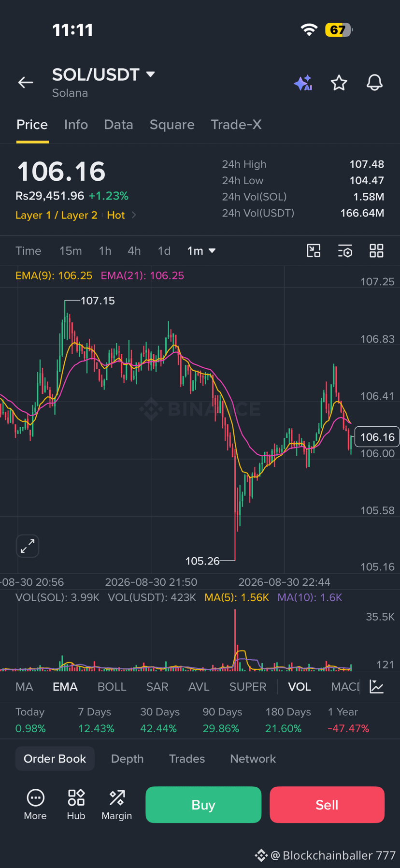Tap the MA(10): 1.6K volume legend
Screen dimensions: 400x868
(x=310, y=597)
